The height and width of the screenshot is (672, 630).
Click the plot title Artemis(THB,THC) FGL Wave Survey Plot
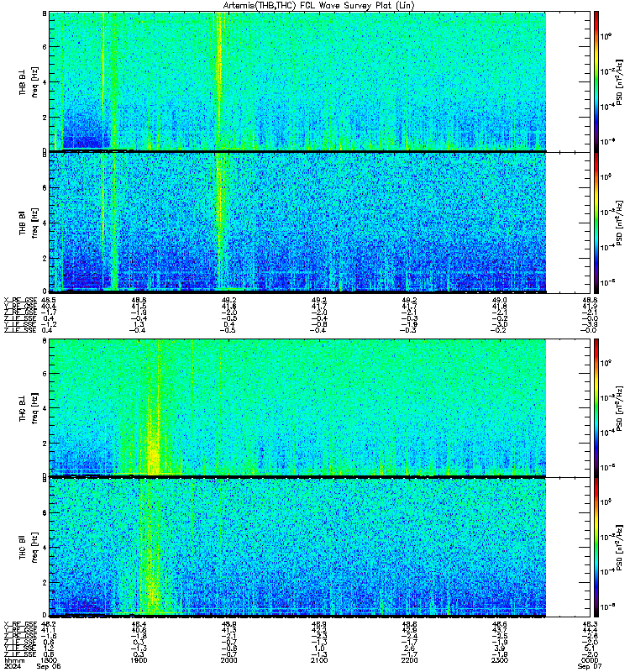coord(319,6)
